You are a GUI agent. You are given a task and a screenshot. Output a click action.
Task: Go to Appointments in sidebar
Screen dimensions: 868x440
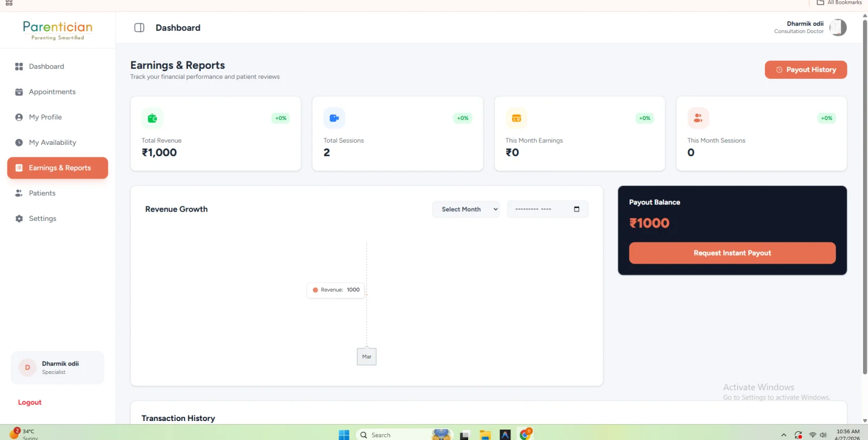click(x=52, y=92)
